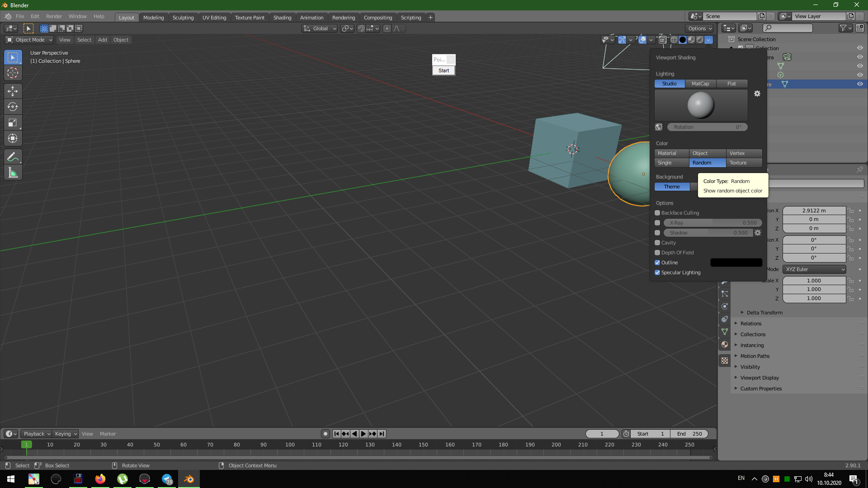Select the Select Box tool
The height and width of the screenshot is (488, 868).
[x=13, y=57]
